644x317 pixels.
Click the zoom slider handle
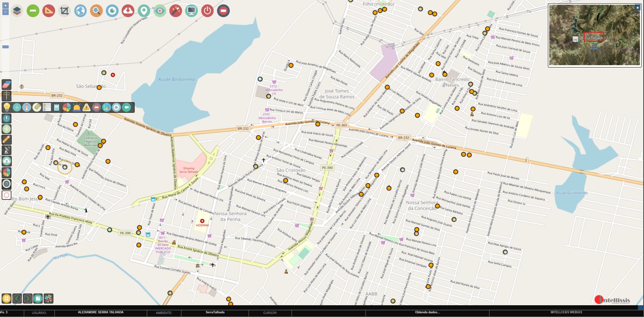click(5, 47)
